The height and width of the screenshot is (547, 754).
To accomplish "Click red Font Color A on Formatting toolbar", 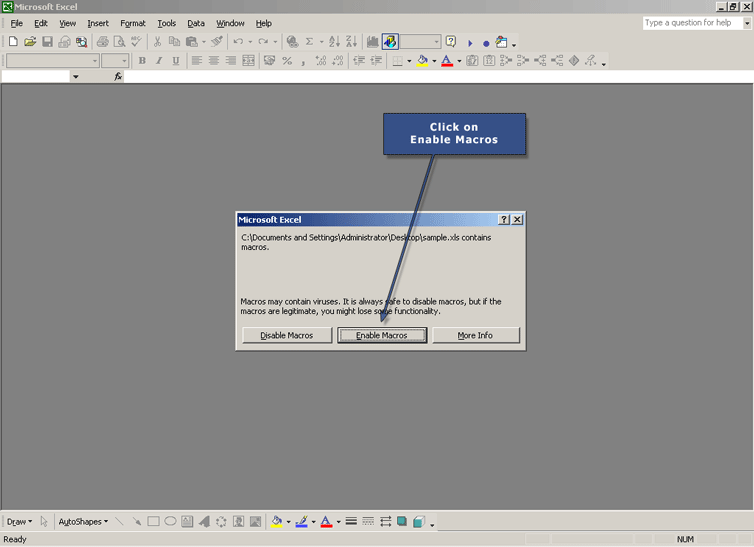I will coord(447,61).
